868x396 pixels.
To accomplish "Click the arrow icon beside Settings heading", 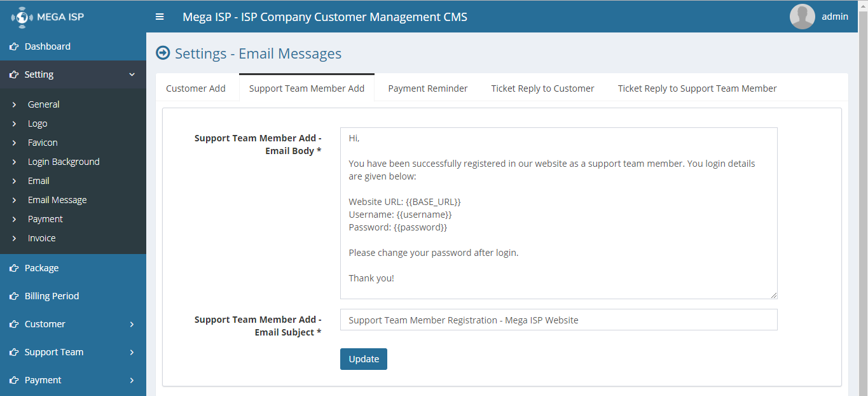I will coord(163,53).
